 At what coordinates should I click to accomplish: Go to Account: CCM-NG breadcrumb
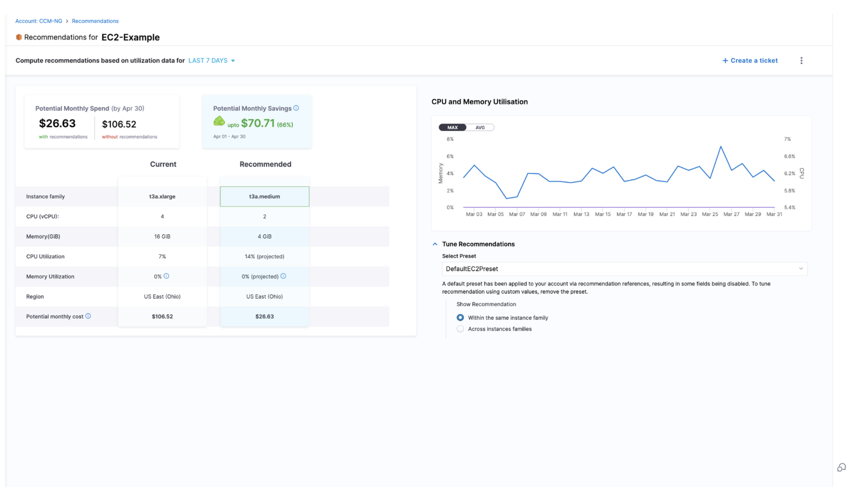coord(38,21)
